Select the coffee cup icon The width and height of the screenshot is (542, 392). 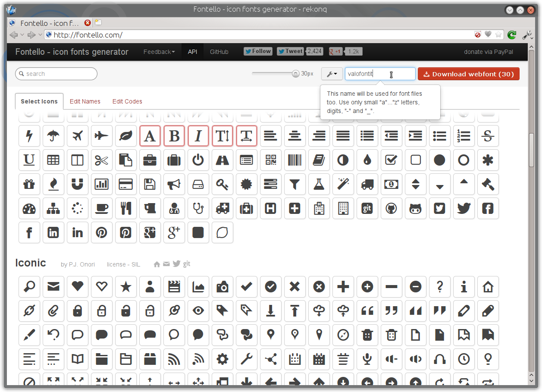tap(102, 208)
